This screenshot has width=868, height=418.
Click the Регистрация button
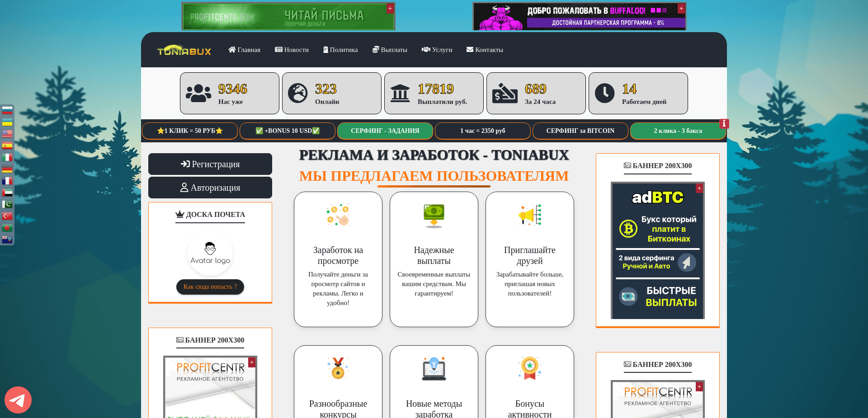click(210, 164)
